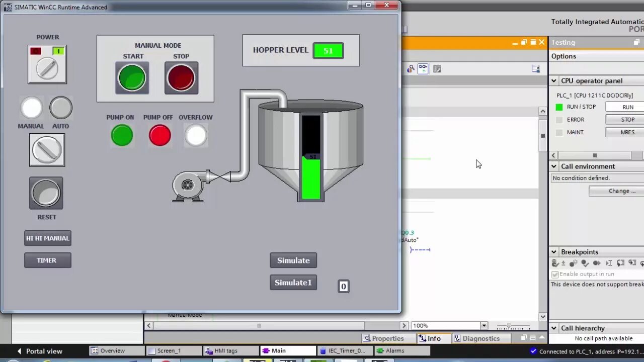Collapse the Call hierarchy section
This screenshot has height=362, width=644.
click(x=554, y=328)
